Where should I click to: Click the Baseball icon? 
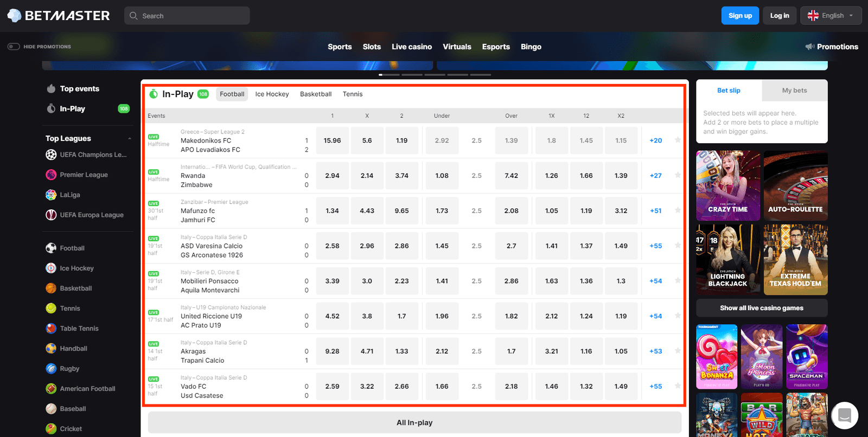point(51,408)
